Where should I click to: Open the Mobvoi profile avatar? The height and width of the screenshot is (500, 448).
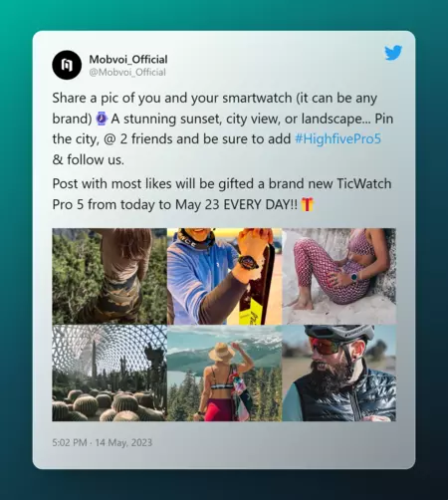(x=67, y=65)
